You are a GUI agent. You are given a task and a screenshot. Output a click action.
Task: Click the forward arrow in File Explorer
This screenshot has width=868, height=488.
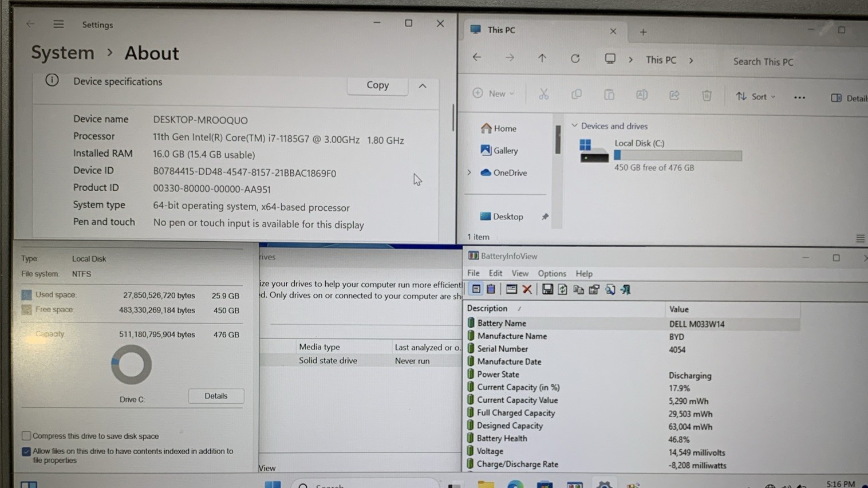pos(510,58)
